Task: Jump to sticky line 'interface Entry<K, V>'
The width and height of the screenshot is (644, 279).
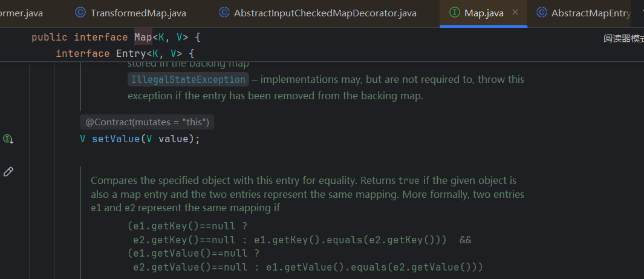Action: [x=124, y=53]
